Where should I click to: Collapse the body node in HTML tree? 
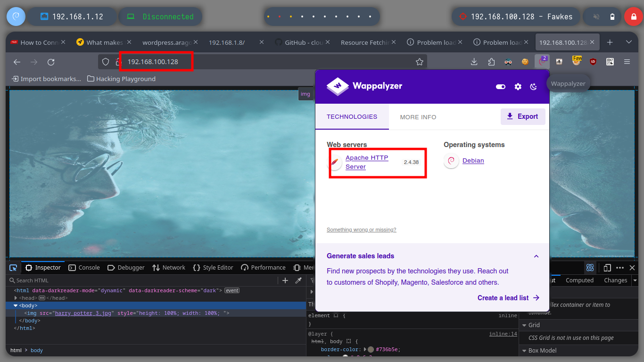tap(16, 306)
